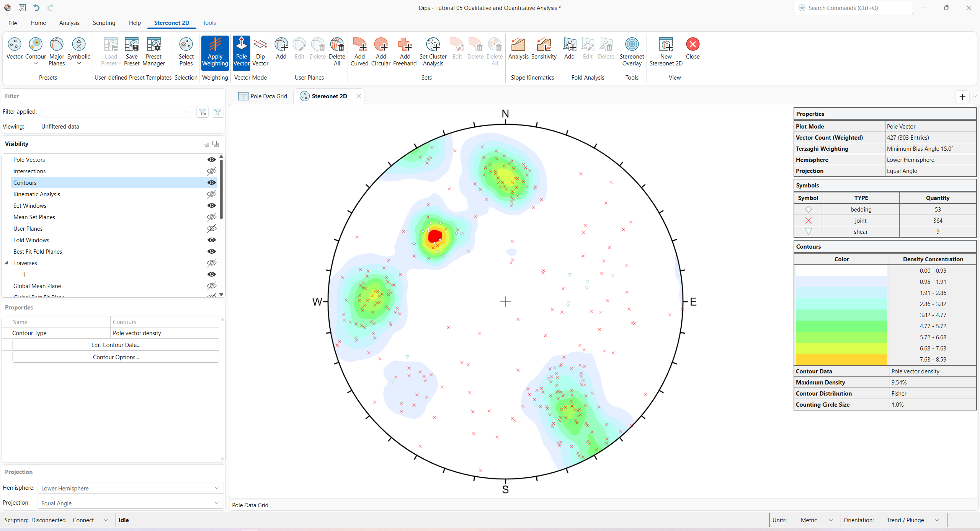Toggle visibility of Set Windows
Screen dimensions: 980x531
[x=212, y=205]
